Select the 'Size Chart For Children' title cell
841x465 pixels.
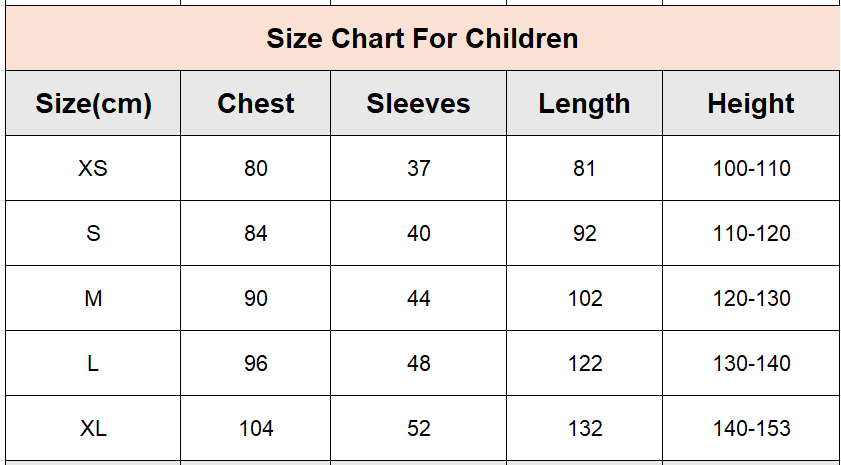pyautogui.click(x=423, y=38)
